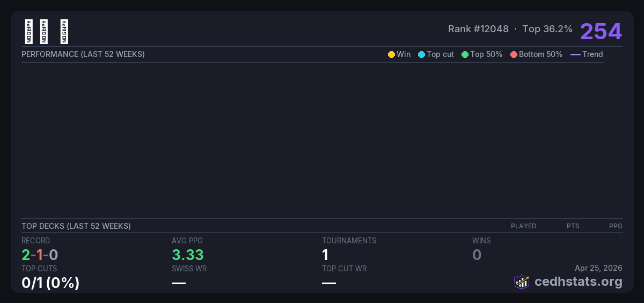
Task: Click the green Top 50% legend dot
Action: [x=465, y=55]
